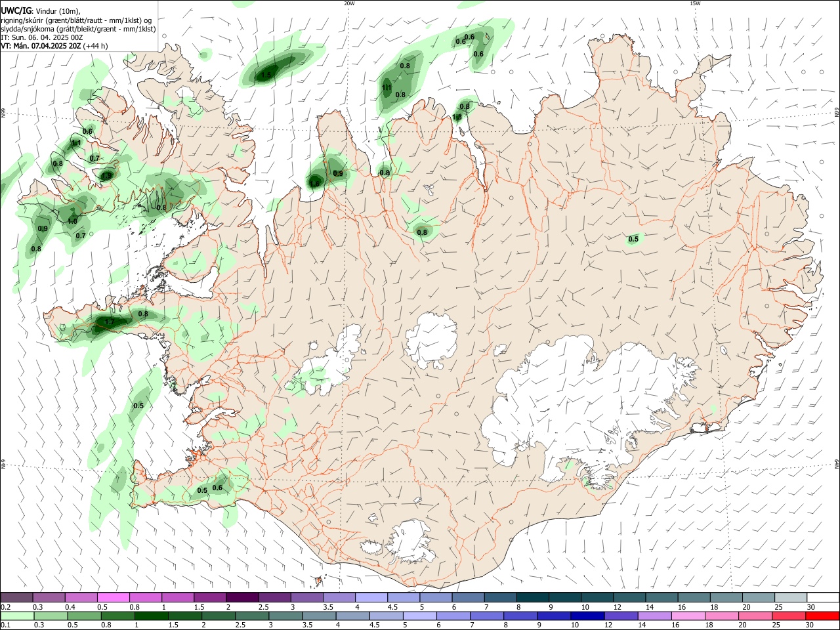
Task: Click the UWC/IG title text
Action: (16, 10)
